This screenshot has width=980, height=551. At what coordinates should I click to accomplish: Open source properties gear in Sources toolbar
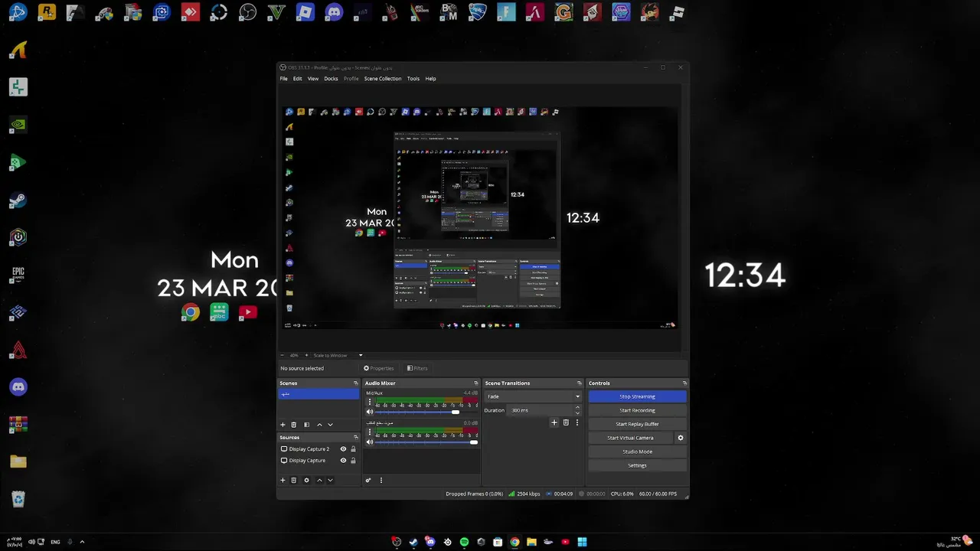coord(306,481)
